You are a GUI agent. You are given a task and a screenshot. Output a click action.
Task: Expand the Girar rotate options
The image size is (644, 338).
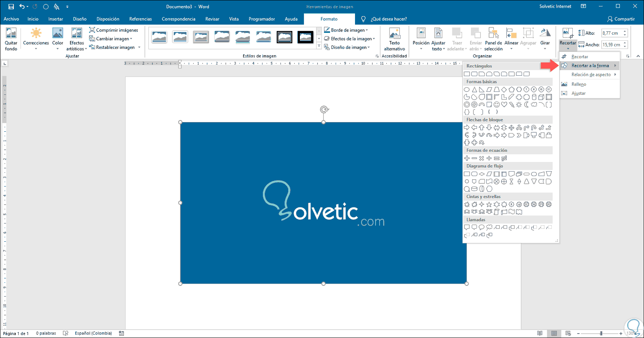click(545, 39)
